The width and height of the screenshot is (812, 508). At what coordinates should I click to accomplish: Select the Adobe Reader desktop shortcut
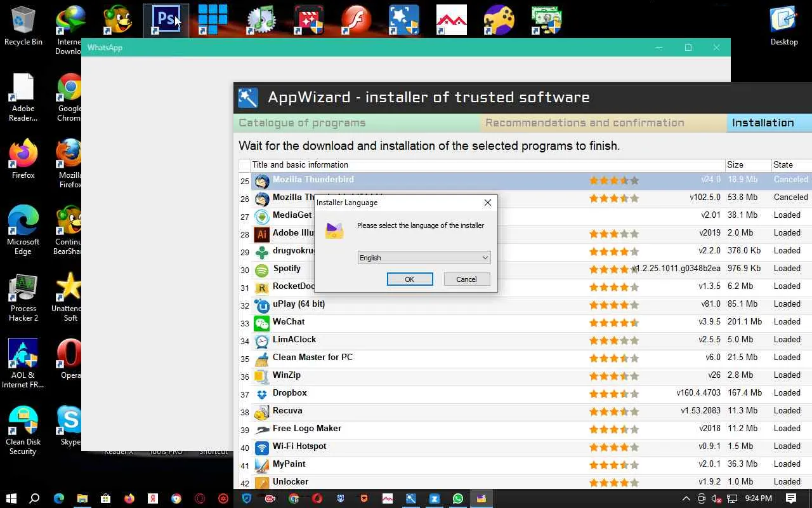[x=23, y=97]
